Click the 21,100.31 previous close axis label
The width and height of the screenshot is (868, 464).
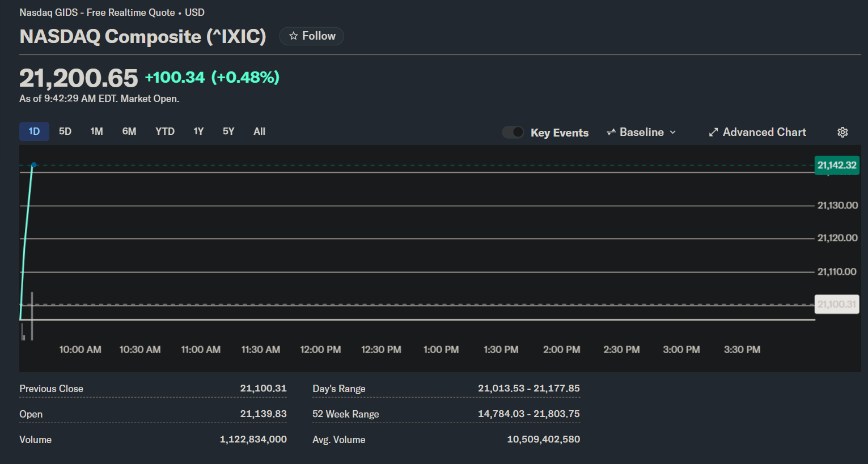click(x=837, y=304)
